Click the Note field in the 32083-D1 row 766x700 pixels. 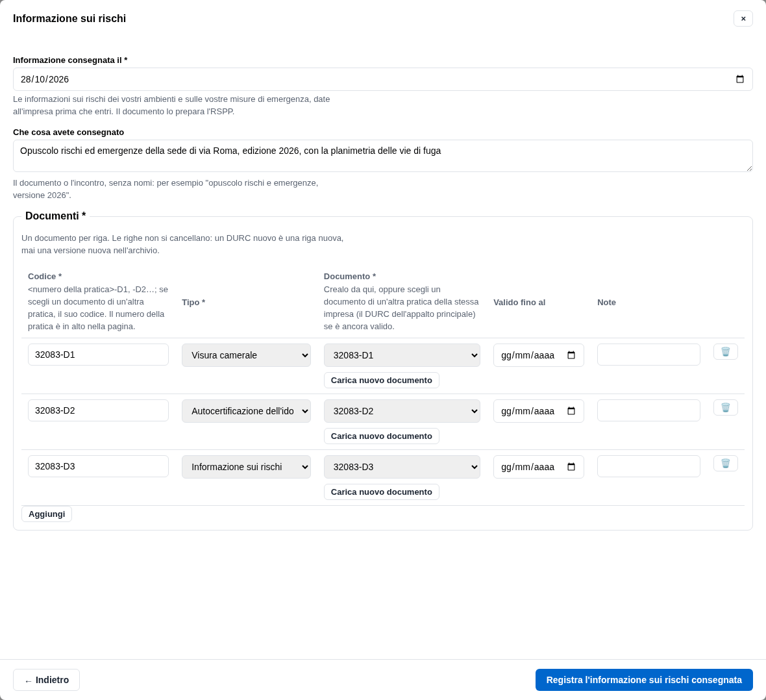pos(649,355)
